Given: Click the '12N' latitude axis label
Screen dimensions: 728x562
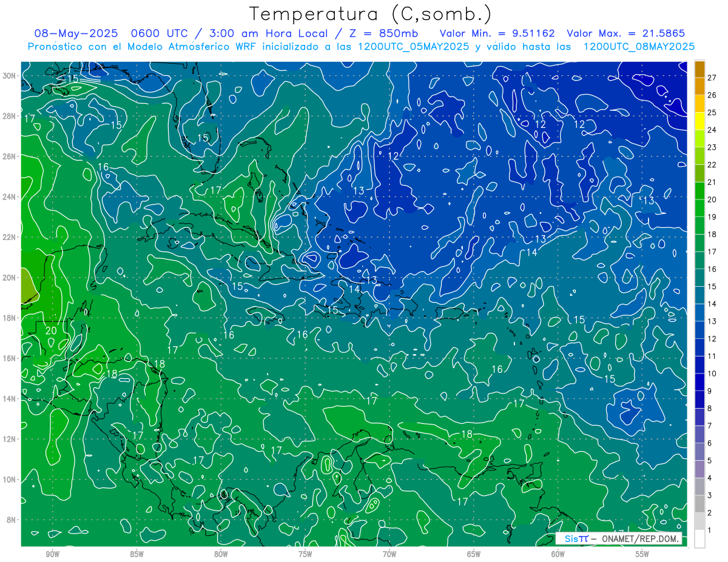Looking at the screenshot, I should (8, 439).
